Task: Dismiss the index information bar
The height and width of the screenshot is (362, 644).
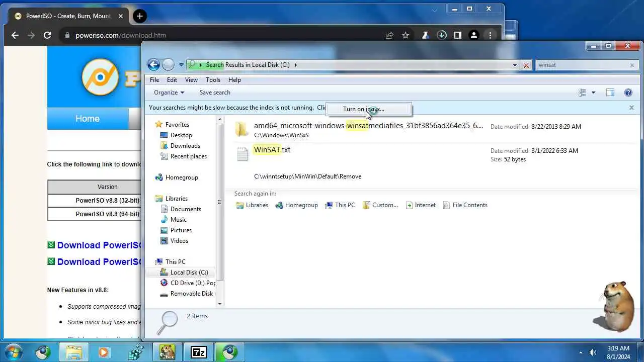Action: coord(631,108)
